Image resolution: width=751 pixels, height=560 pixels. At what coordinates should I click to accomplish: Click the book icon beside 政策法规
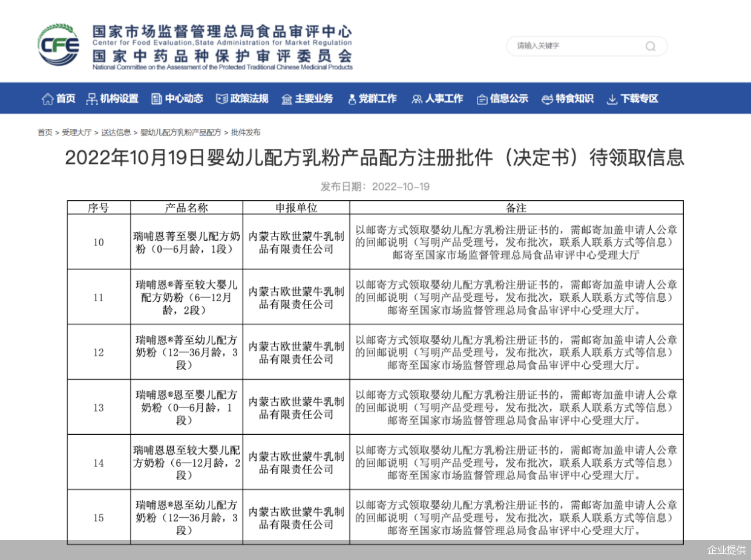[222, 99]
